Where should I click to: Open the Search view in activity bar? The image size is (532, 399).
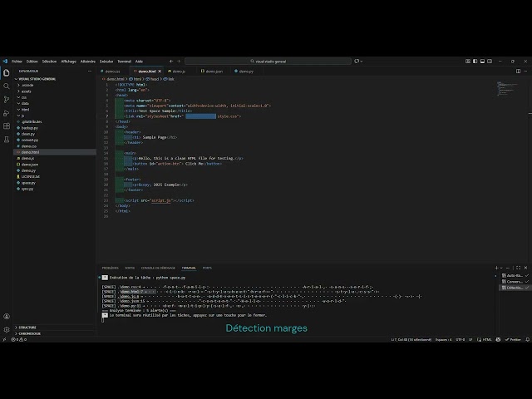click(6, 86)
